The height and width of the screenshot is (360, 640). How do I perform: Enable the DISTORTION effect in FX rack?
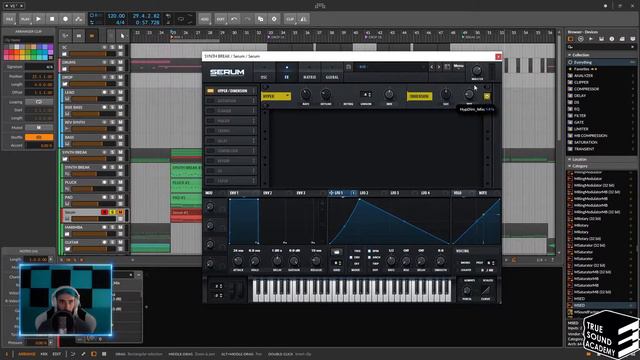(x=210, y=101)
